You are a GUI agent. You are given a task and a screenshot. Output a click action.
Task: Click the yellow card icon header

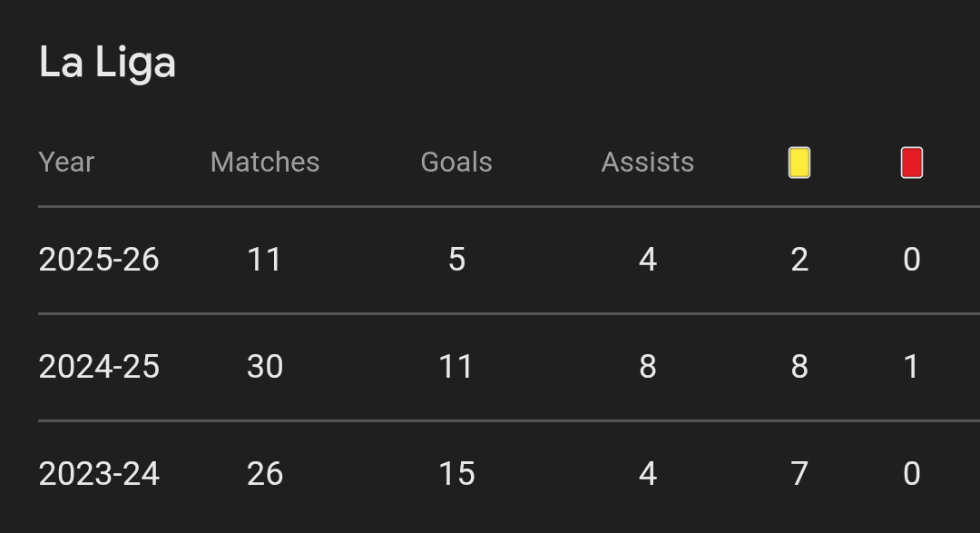tap(799, 163)
